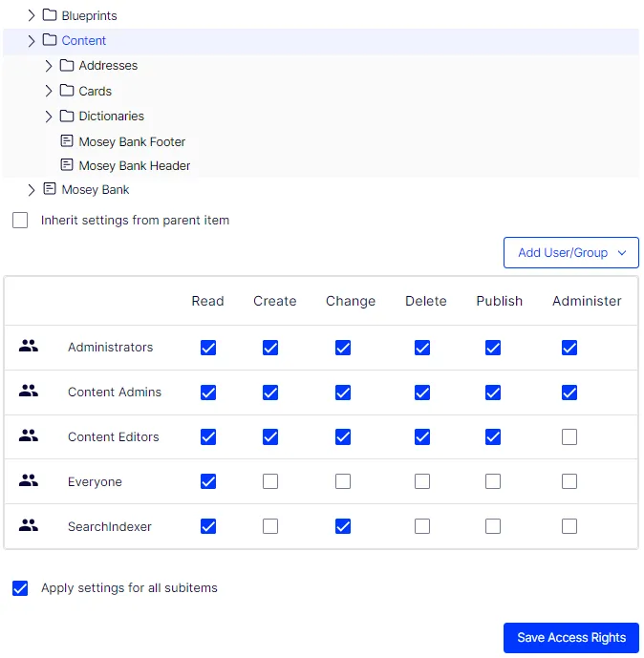Uncheck Create for Content Admins
This screenshot has height=658, width=644.
click(x=270, y=393)
